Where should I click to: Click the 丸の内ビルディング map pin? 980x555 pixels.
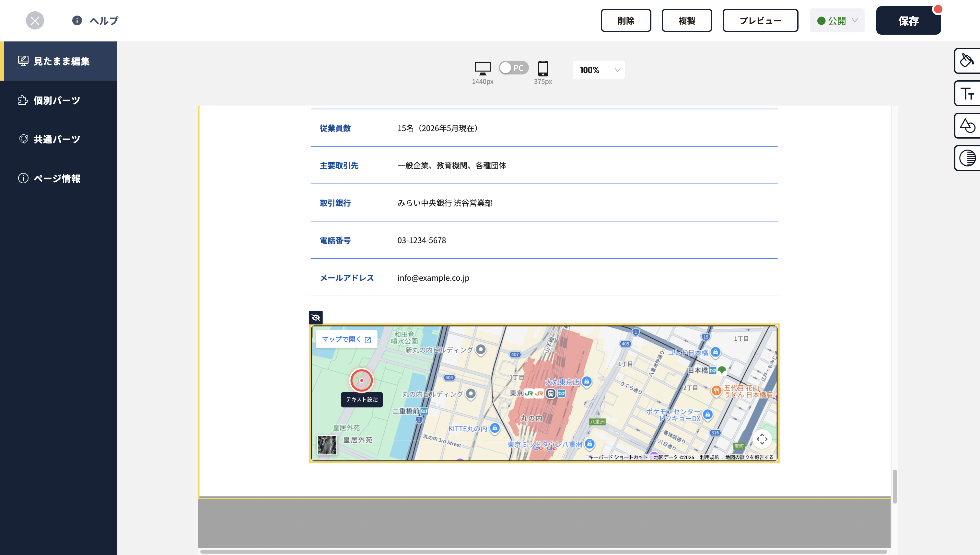pos(471,393)
